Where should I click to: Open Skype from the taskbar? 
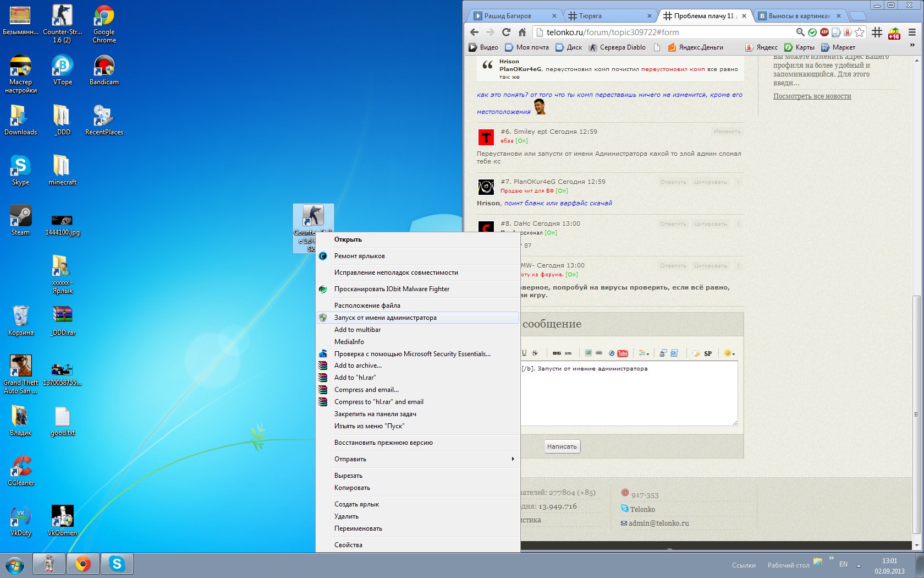pyautogui.click(x=117, y=564)
